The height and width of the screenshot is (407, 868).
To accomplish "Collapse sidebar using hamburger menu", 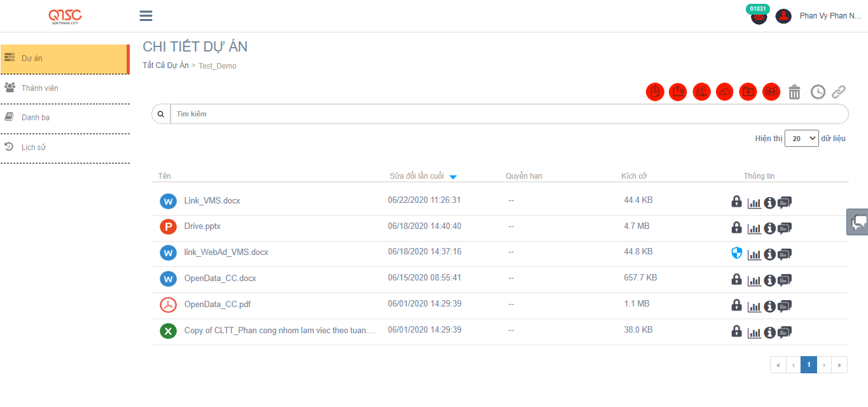I will tap(146, 16).
